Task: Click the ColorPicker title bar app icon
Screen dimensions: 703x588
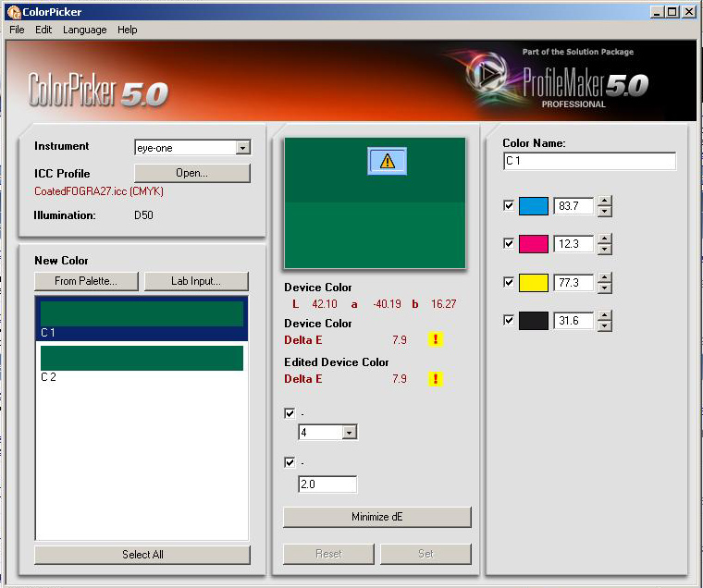Action: pyautogui.click(x=14, y=12)
